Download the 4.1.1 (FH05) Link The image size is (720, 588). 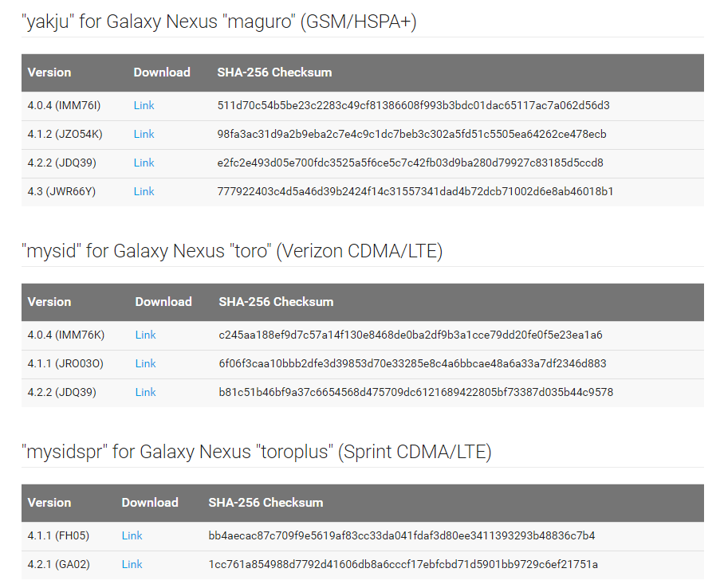pyautogui.click(x=132, y=535)
